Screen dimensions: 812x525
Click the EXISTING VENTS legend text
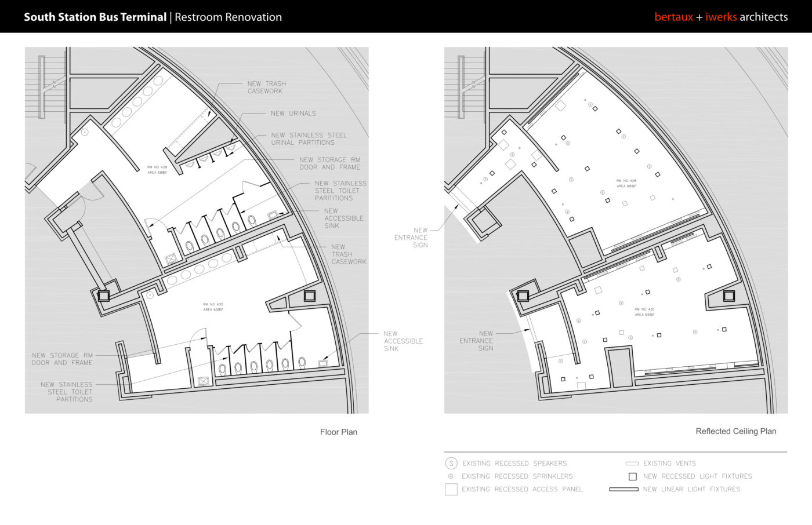[x=669, y=464]
